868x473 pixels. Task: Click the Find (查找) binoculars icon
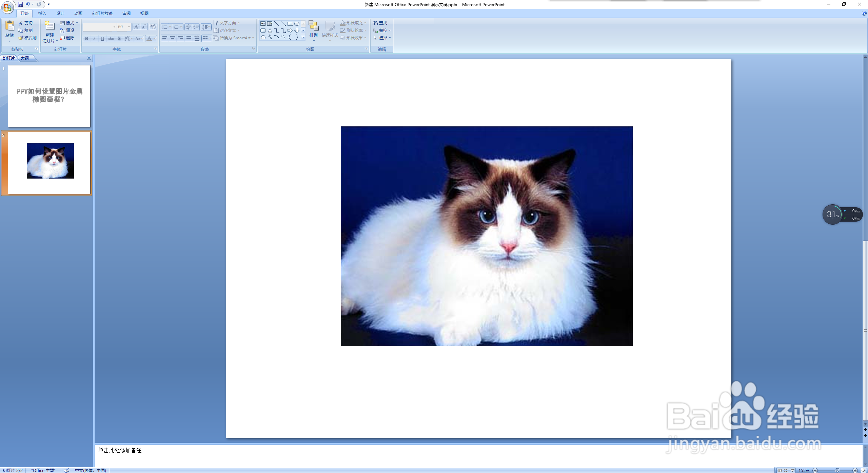pyautogui.click(x=375, y=23)
